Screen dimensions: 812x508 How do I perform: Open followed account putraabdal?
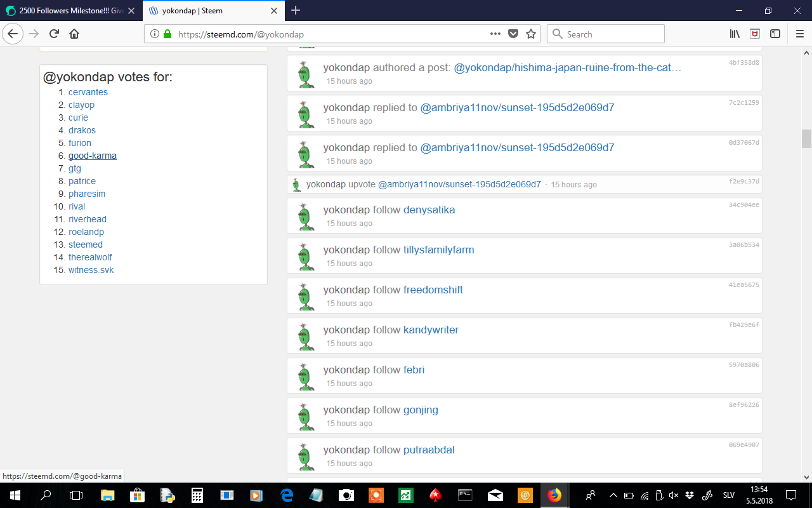point(429,450)
